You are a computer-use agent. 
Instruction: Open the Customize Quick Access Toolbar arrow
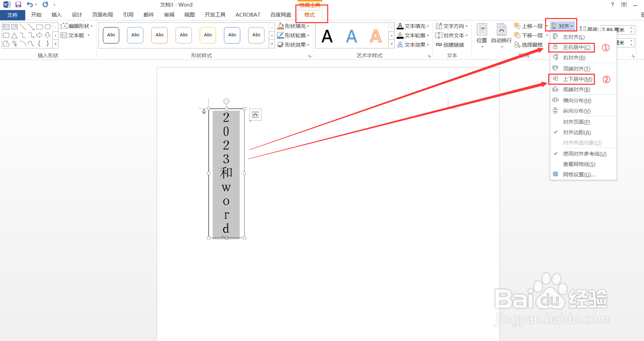coord(55,5)
